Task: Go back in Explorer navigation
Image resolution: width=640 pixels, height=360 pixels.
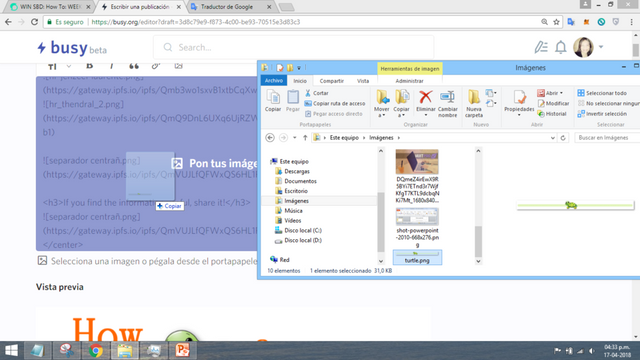Action: click(270, 138)
